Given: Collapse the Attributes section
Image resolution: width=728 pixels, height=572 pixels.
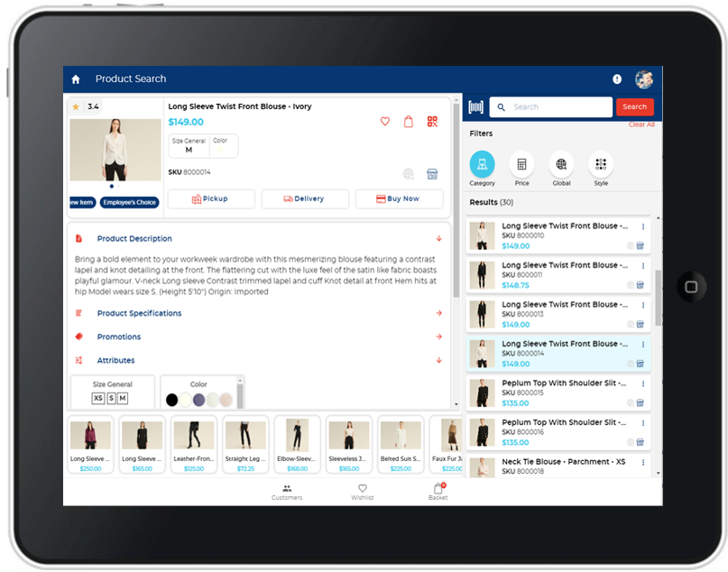Looking at the screenshot, I should (438, 360).
